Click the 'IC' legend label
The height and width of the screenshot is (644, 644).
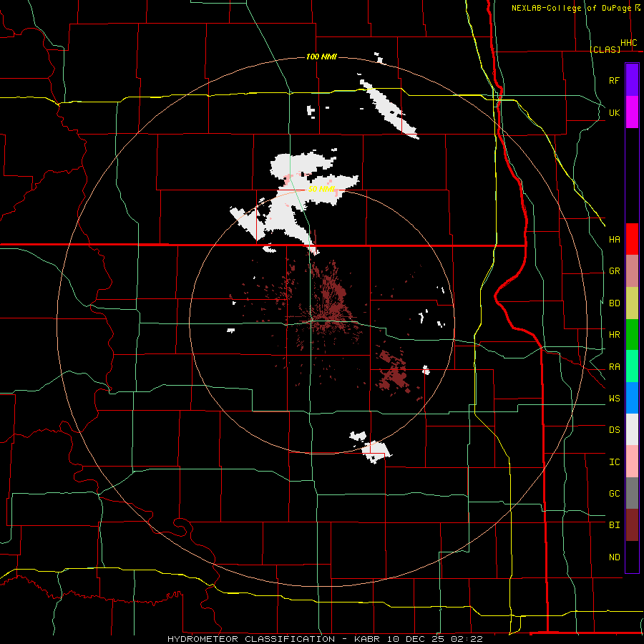pyautogui.click(x=614, y=462)
